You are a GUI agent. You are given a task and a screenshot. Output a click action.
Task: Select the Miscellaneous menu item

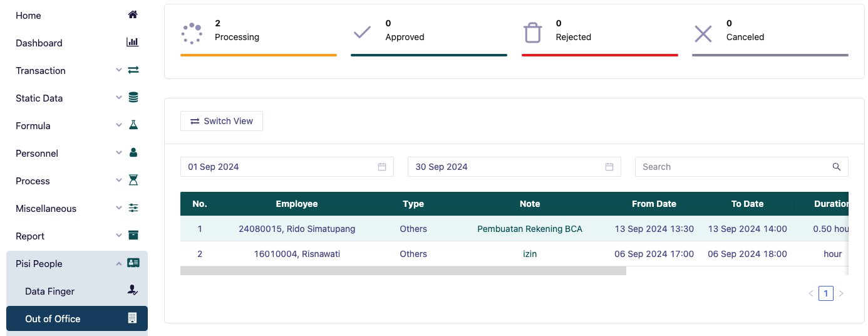[x=46, y=209]
